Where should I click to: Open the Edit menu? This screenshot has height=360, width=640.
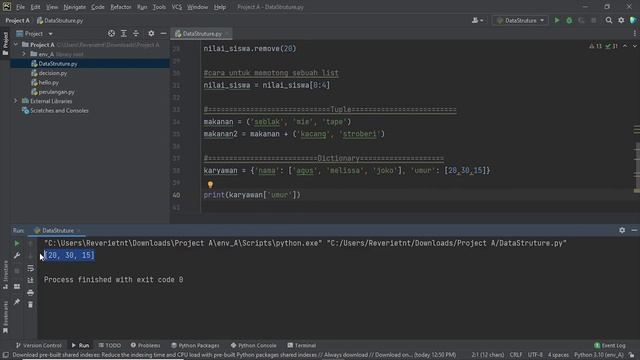pyautogui.click(x=36, y=7)
